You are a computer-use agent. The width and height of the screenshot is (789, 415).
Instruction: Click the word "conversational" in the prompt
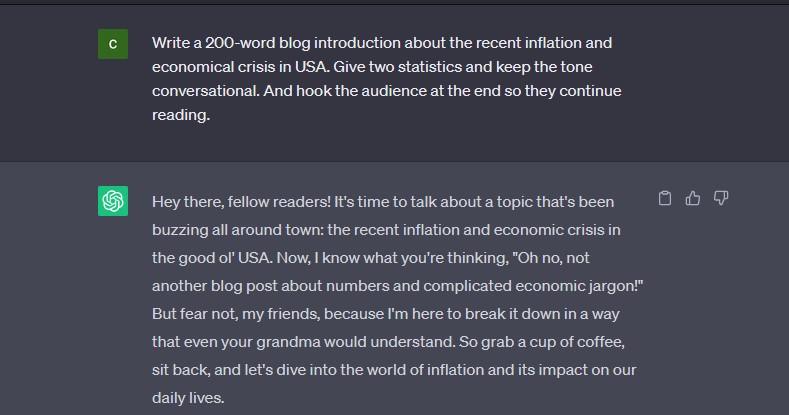(x=205, y=91)
